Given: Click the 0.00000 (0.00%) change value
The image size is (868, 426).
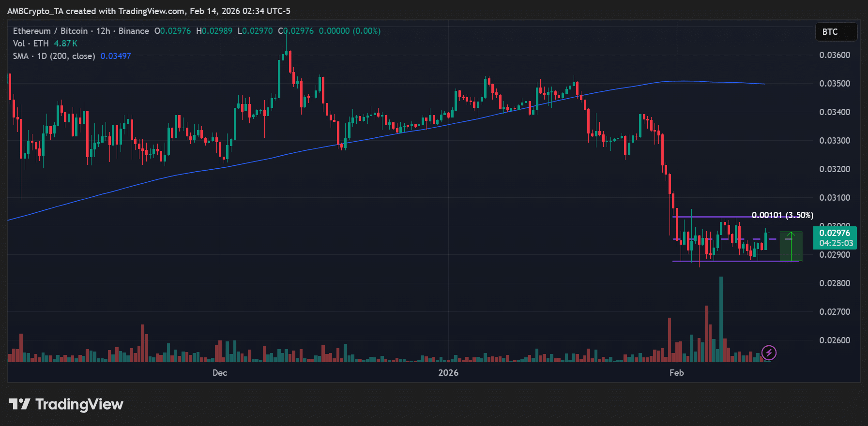Looking at the screenshot, I should tap(350, 31).
